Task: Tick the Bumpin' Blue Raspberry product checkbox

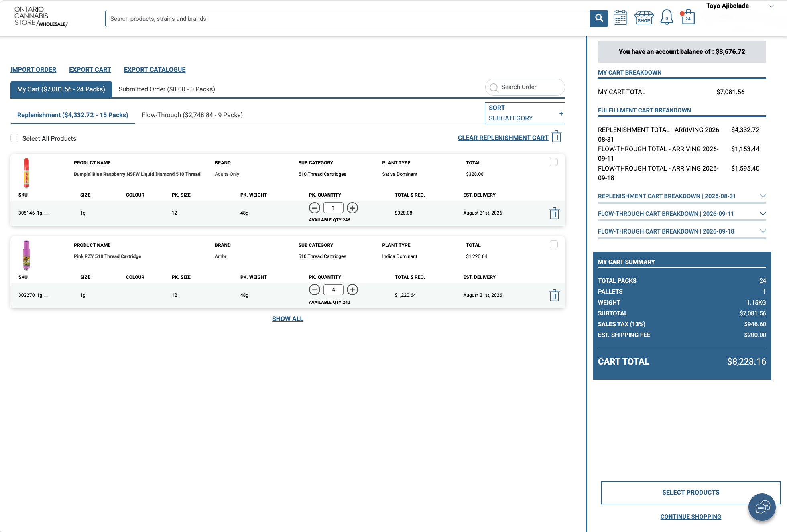Action: click(x=554, y=162)
